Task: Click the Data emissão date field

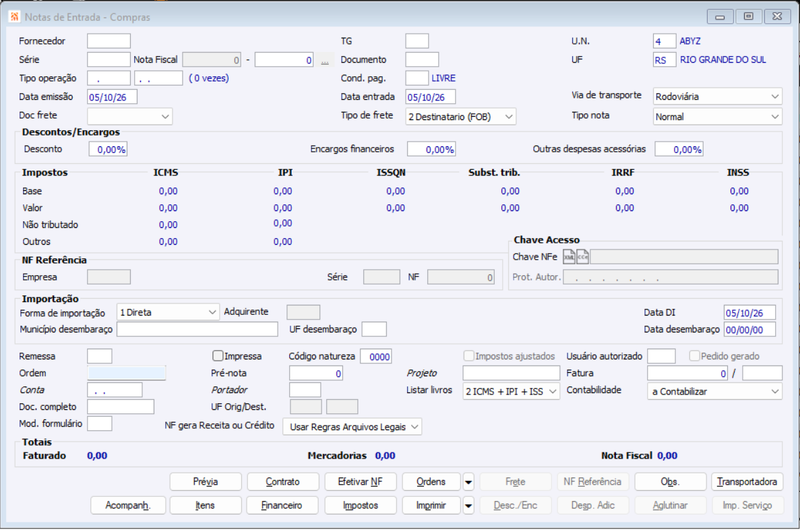Action: (112, 97)
